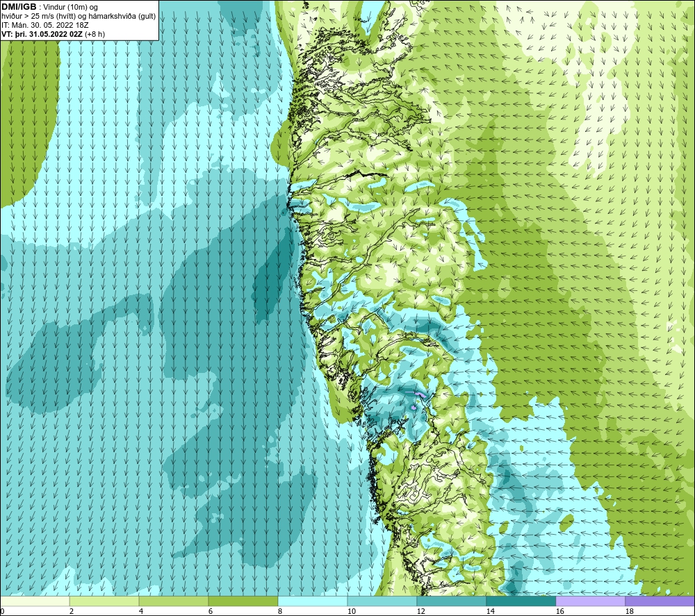Image resolution: width=695 pixels, height=616 pixels.
Task: Click the 8–10 m/s light cyan swatch
Action: 313,601
